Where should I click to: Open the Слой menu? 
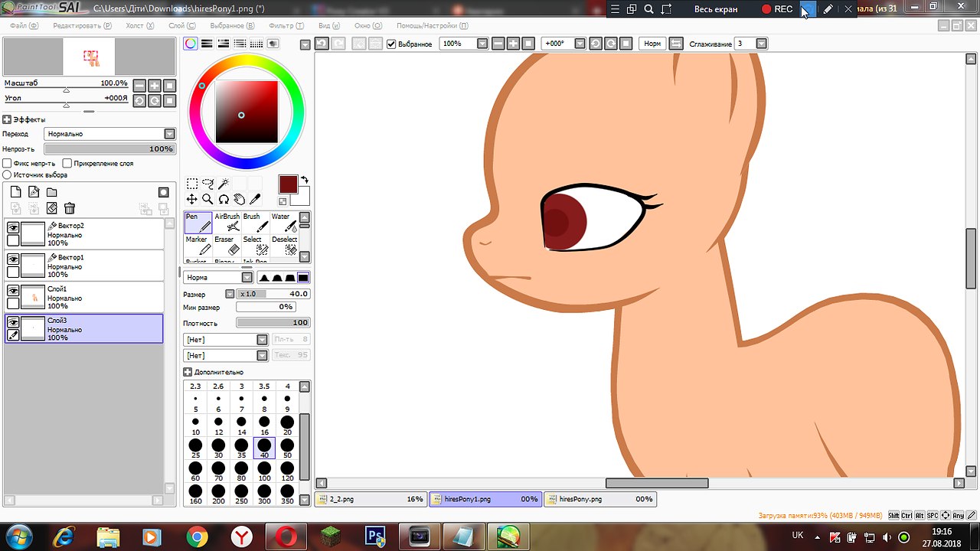[x=181, y=25]
